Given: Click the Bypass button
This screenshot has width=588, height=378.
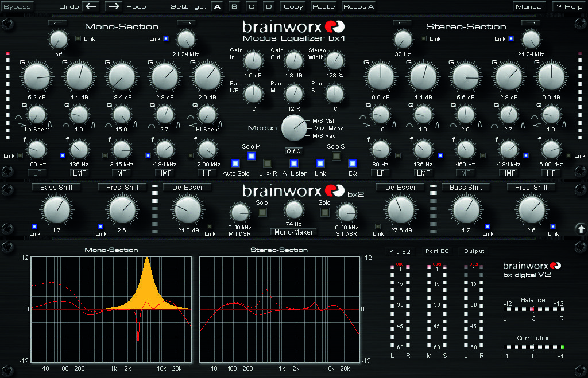Looking at the screenshot, I should point(17,6).
